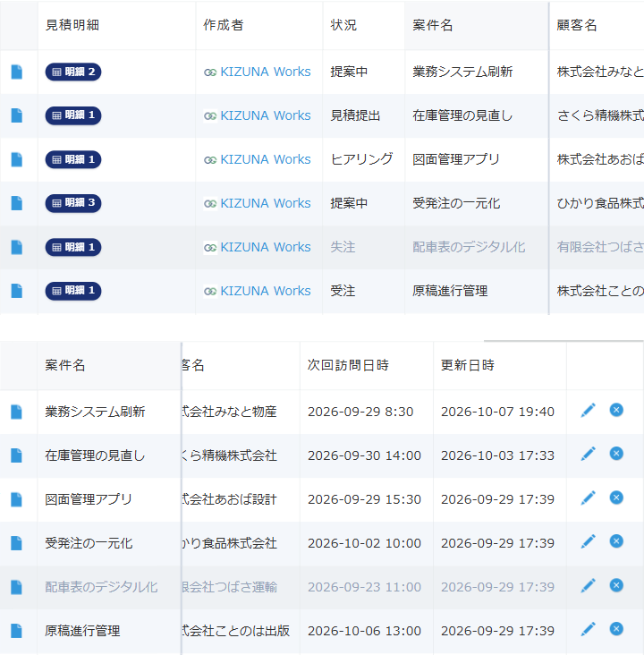The width and height of the screenshot is (644, 655).
Task: Open record icon for 原稿進行管理 in upper table
Action: 17,291
